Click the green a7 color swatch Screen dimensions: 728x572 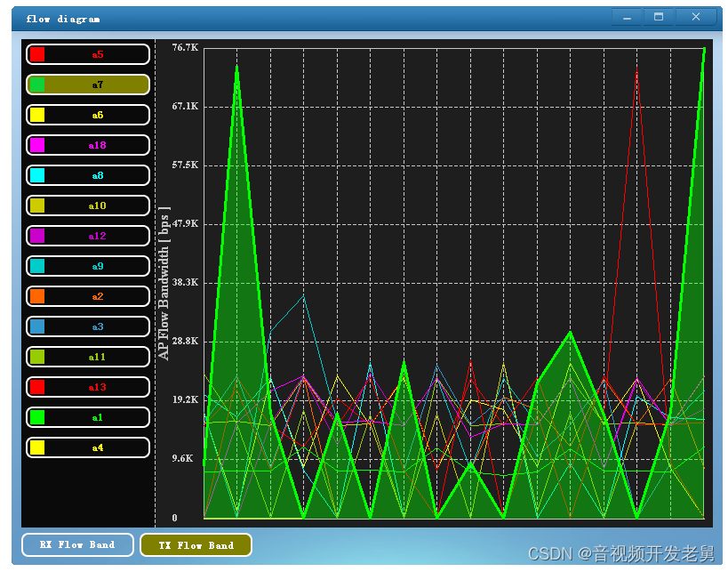pyautogui.click(x=37, y=85)
